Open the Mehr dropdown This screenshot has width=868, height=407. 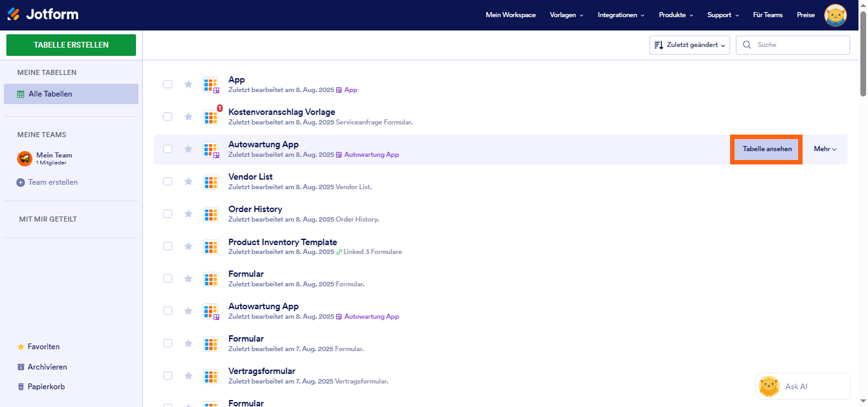point(825,149)
